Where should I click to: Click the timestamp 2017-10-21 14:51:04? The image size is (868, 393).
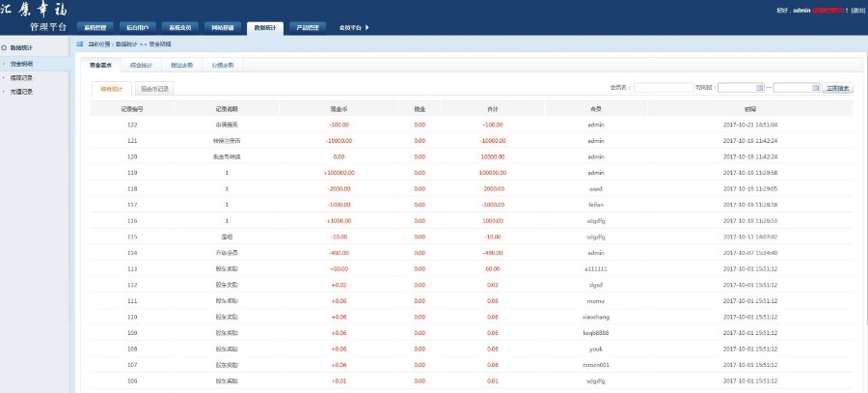click(x=750, y=125)
